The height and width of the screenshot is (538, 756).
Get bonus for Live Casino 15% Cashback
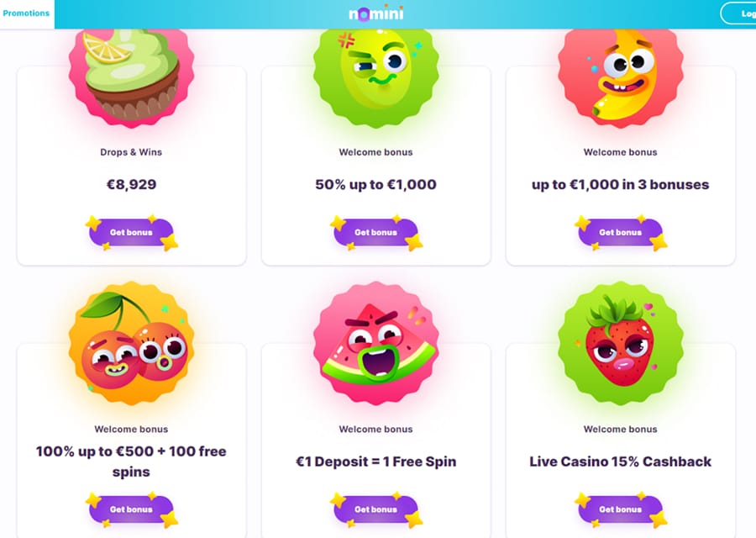[621, 509]
